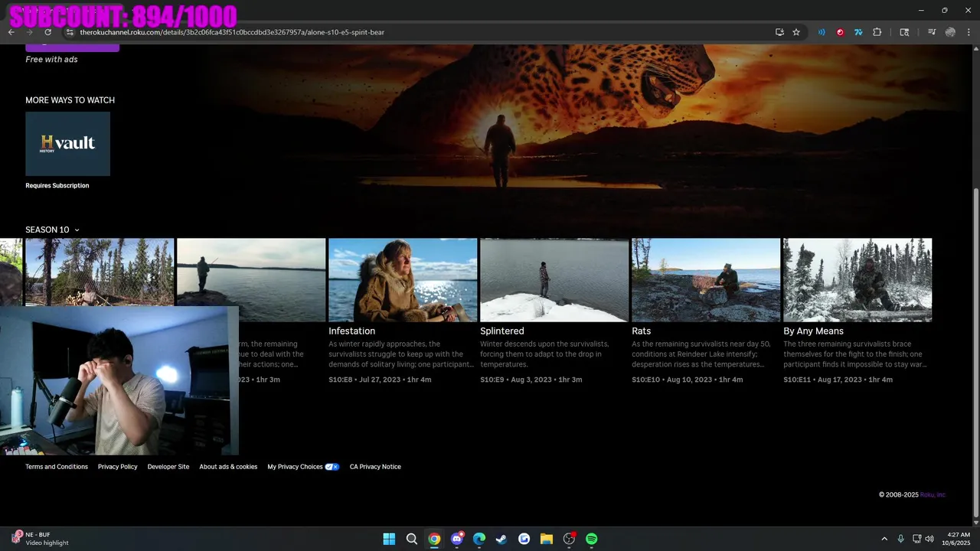Click the red circular extension icon
The image size is (980, 551).
pos(840,32)
